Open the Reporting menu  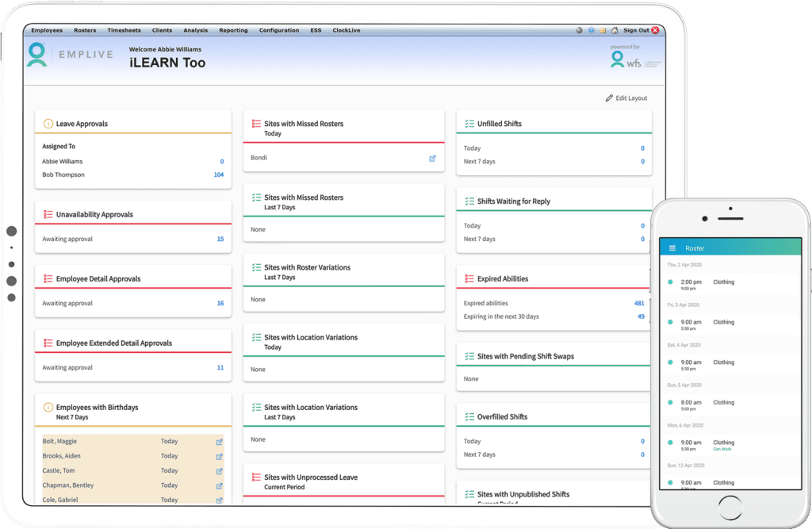point(234,30)
